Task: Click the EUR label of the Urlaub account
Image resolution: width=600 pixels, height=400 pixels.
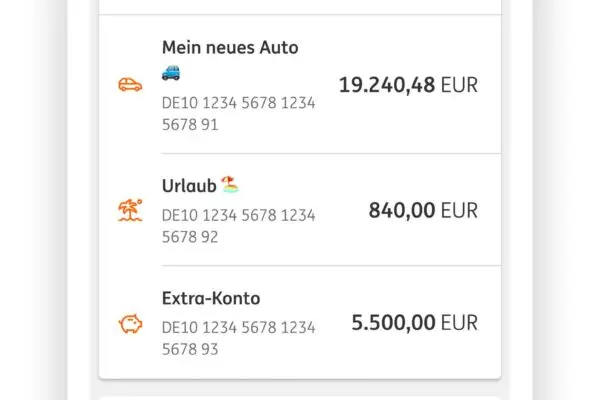Action: [x=459, y=210]
